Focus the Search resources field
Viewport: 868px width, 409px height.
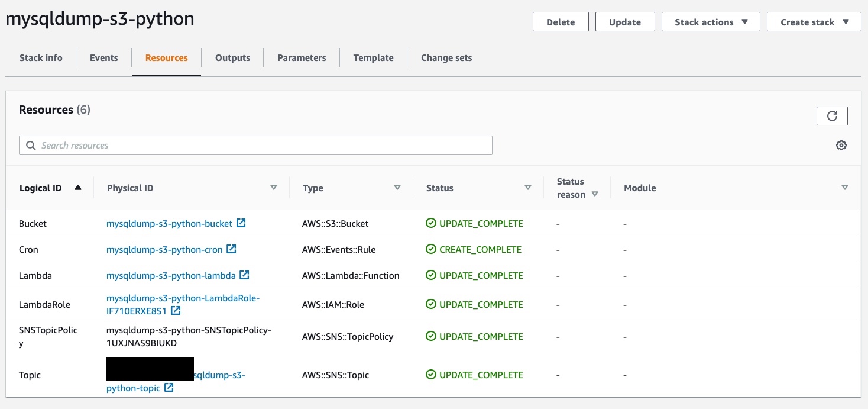tap(255, 146)
